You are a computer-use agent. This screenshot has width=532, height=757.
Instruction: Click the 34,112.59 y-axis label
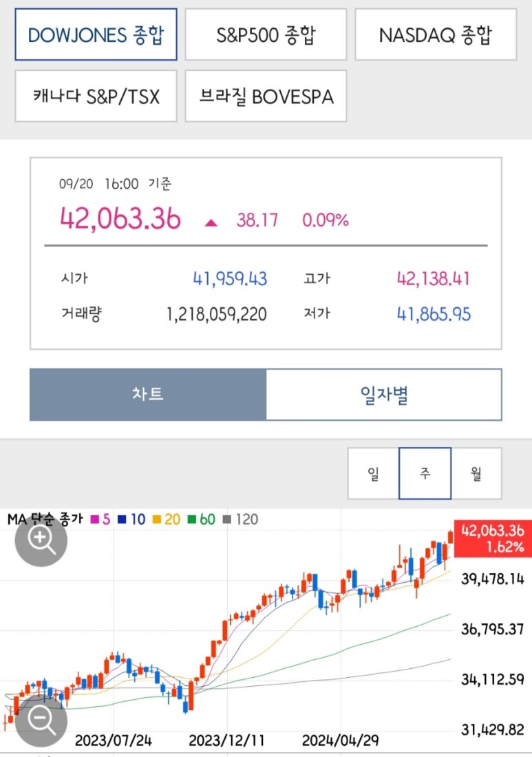click(x=493, y=679)
